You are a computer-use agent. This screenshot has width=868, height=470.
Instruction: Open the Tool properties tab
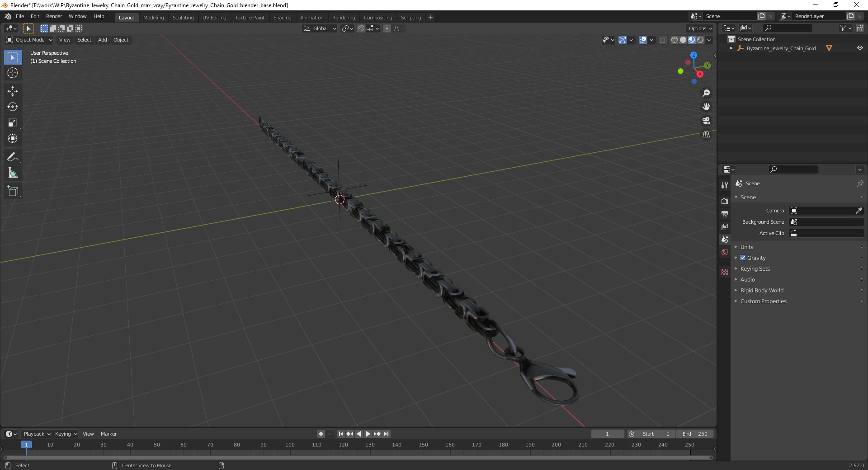pyautogui.click(x=725, y=185)
